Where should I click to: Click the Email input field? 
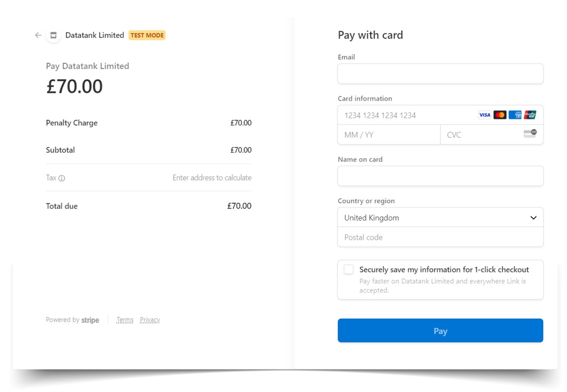click(x=440, y=74)
